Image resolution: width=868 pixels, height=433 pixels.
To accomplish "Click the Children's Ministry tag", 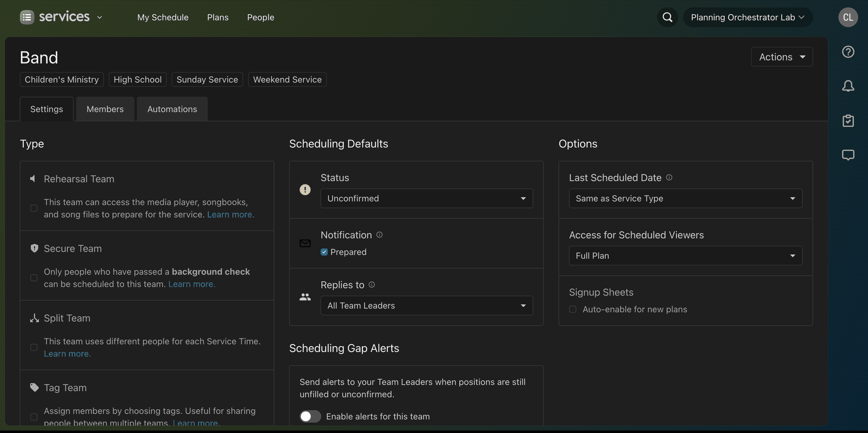I will pos(62,79).
